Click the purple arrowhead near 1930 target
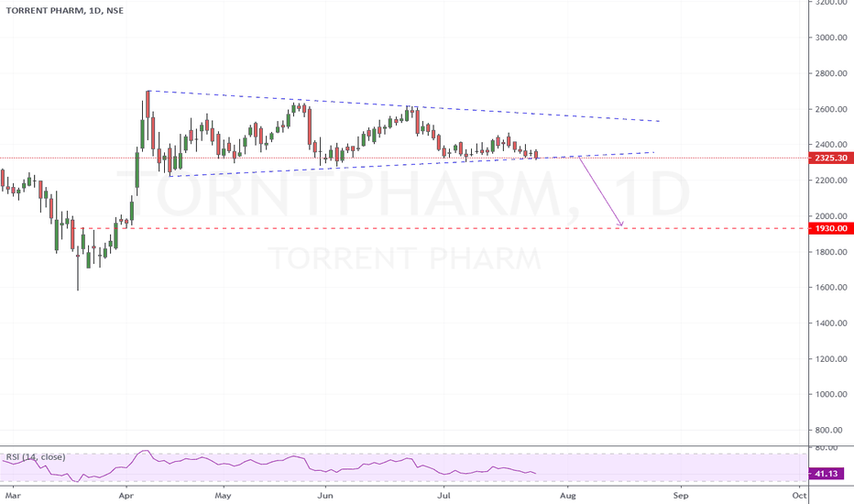 click(619, 223)
